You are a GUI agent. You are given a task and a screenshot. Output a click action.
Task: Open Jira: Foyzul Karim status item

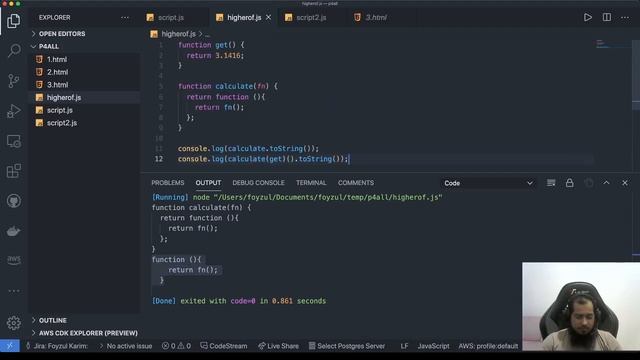[x=57, y=346]
